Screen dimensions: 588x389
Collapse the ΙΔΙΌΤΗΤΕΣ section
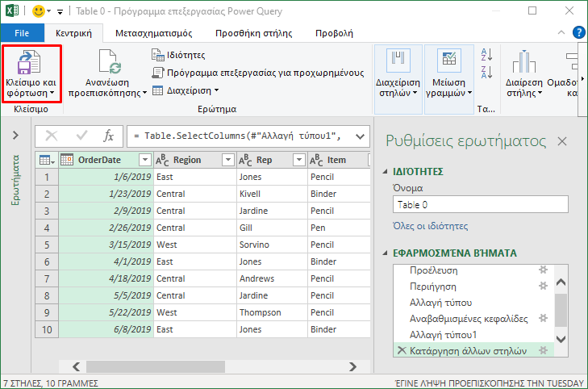[385, 171]
